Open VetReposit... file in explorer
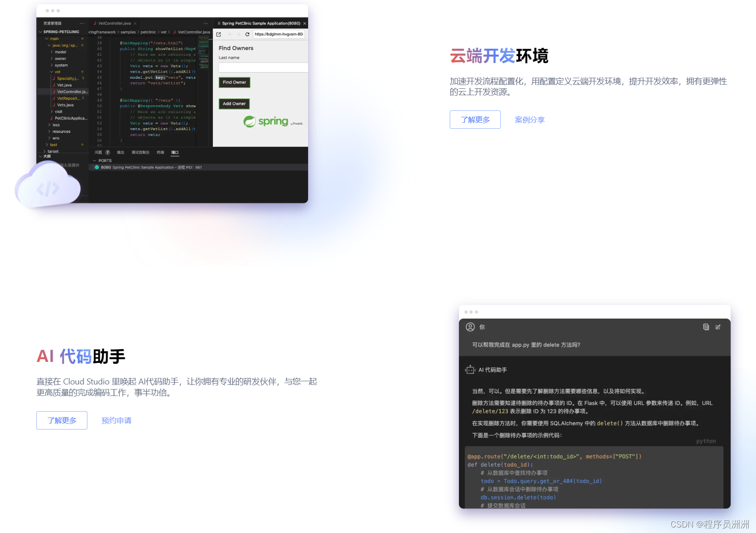This screenshot has width=756, height=533. click(68, 98)
